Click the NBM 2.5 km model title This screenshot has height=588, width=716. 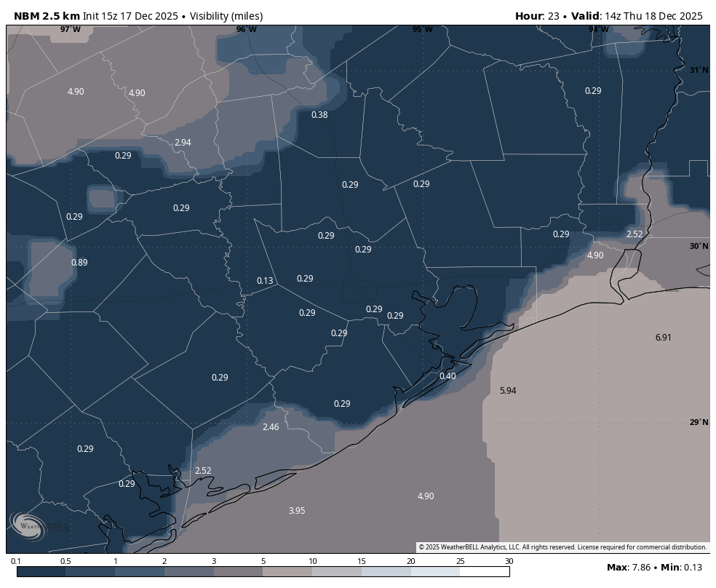[47, 16]
